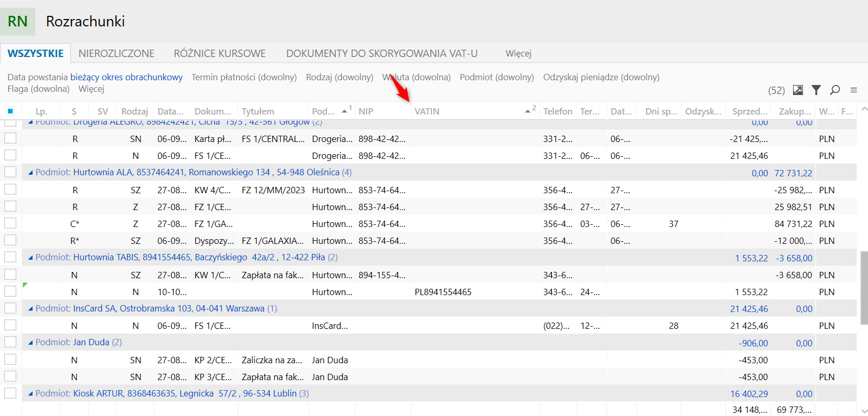868x416 pixels.
Task: Click Więcej next to the tabs
Action: pyautogui.click(x=518, y=53)
